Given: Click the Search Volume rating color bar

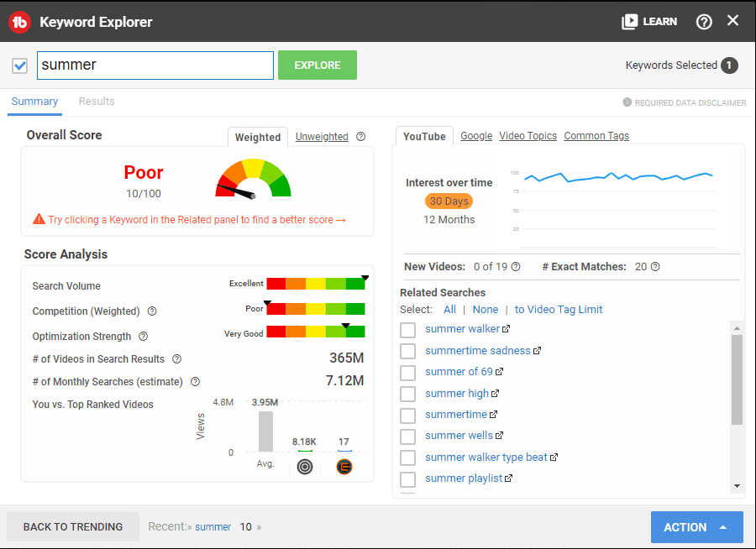Looking at the screenshot, I should pyautogui.click(x=316, y=284).
